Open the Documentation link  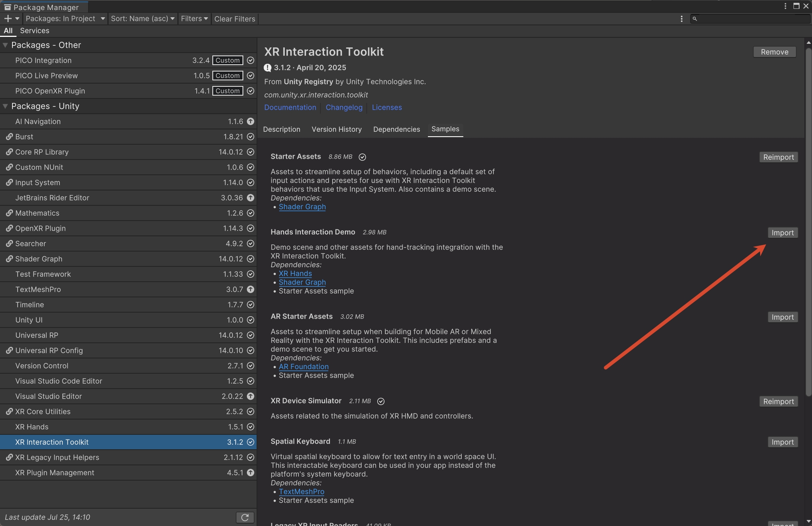pos(290,107)
